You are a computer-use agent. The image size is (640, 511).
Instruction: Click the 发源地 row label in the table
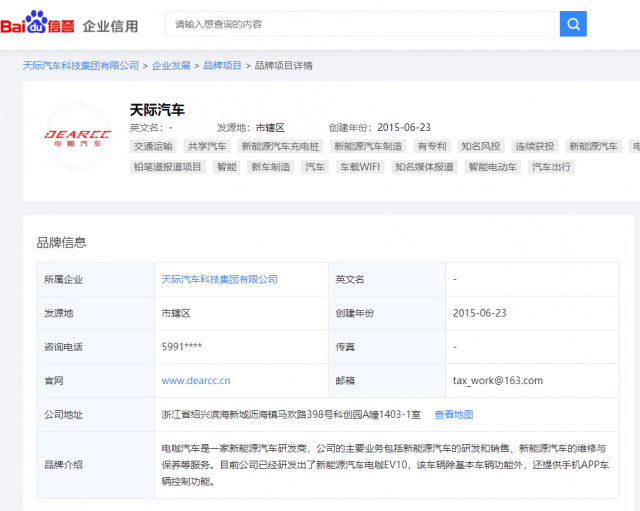pos(58,313)
